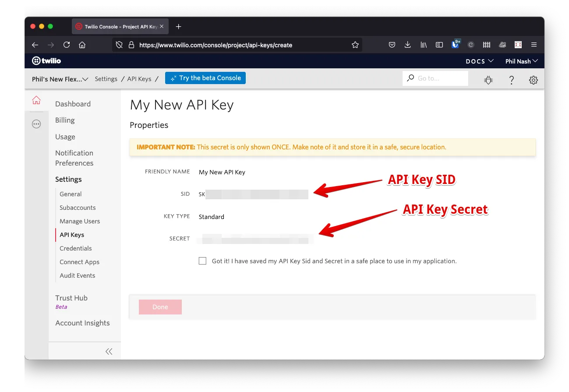Open Trust Hub in the sidebar
569x392 pixels.
coord(71,298)
